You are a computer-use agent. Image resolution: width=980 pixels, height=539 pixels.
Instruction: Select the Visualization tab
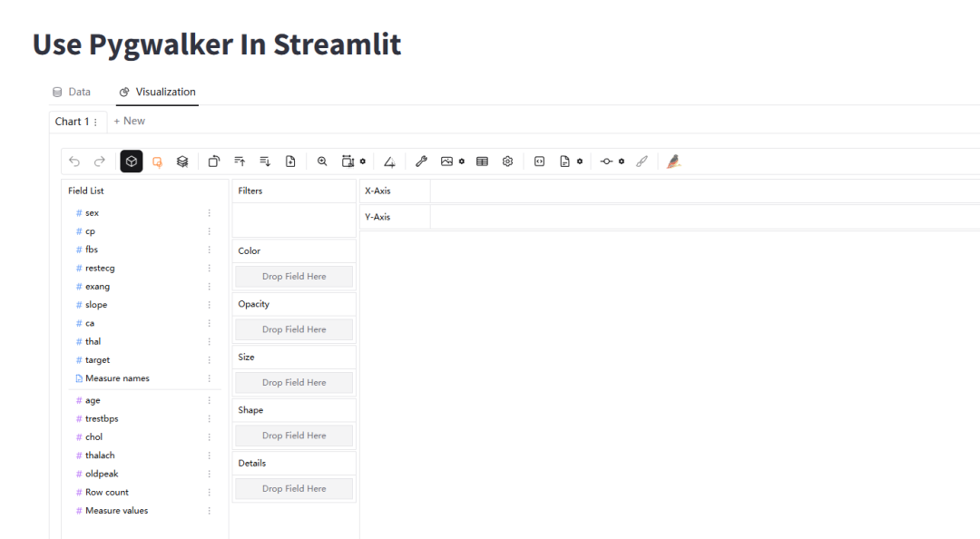click(x=158, y=92)
